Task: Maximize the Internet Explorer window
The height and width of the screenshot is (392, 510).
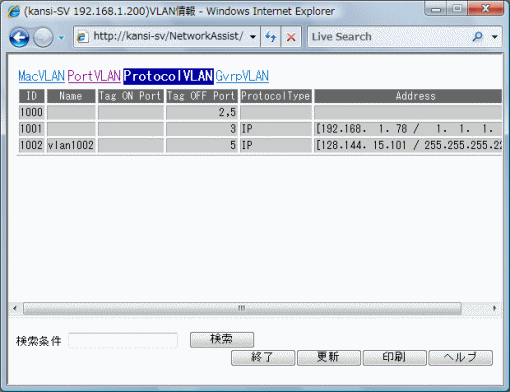Action: click(x=457, y=9)
